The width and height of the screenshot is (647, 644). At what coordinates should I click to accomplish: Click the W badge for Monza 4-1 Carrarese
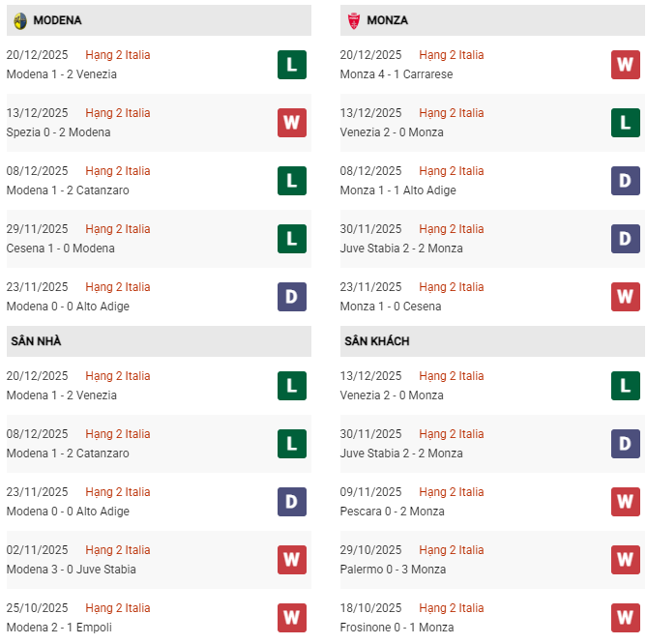pos(625,65)
